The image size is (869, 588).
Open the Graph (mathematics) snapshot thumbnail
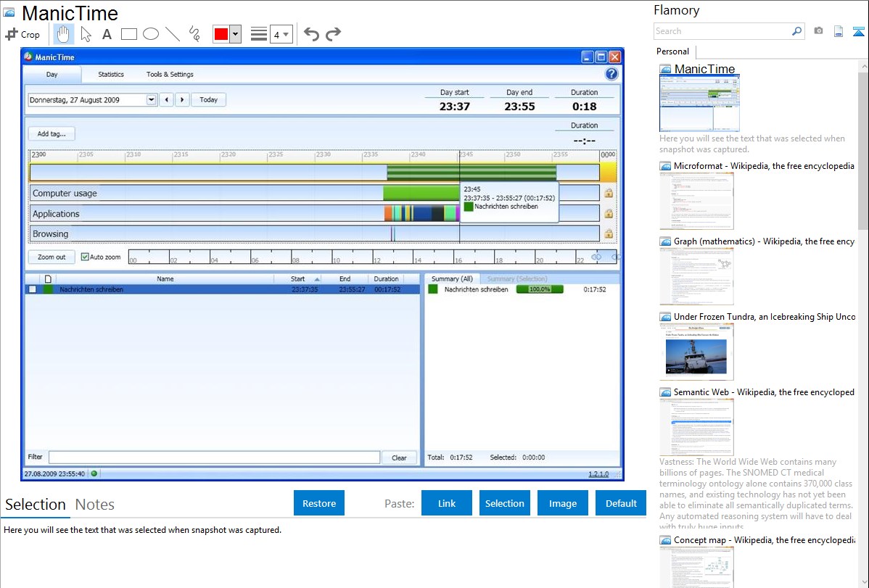pyautogui.click(x=696, y=276)
